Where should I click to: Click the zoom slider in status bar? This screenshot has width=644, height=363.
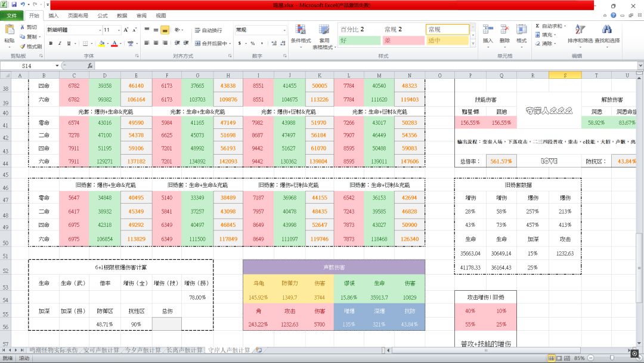612,358
